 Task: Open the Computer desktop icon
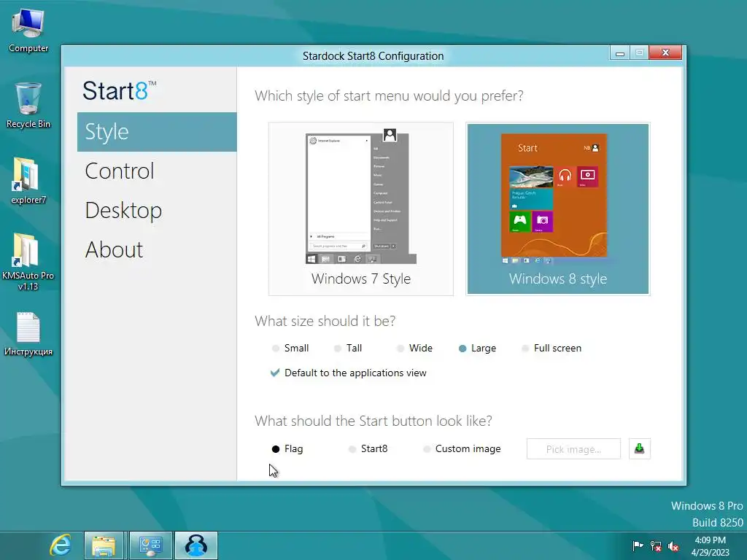click(28, 30)
